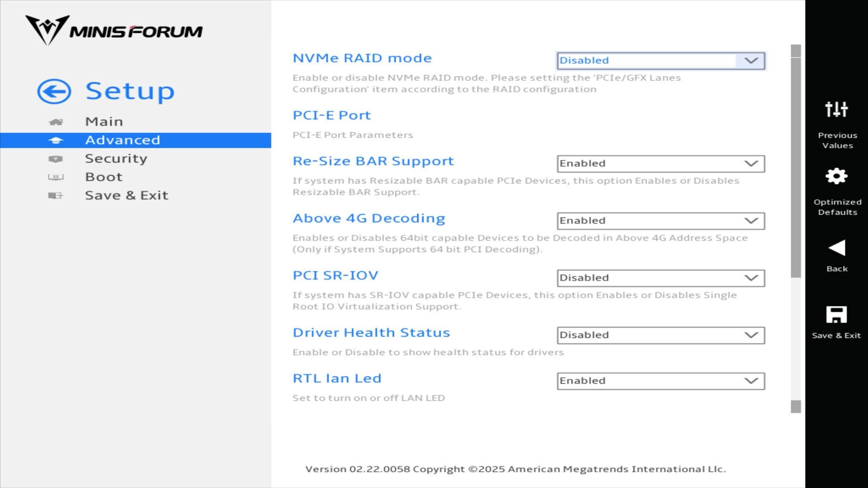Viewport: 868px width, 488px height.
Task: Click the exit icon beside sidebar Save & Exit
Action: (x=56, y=196)
